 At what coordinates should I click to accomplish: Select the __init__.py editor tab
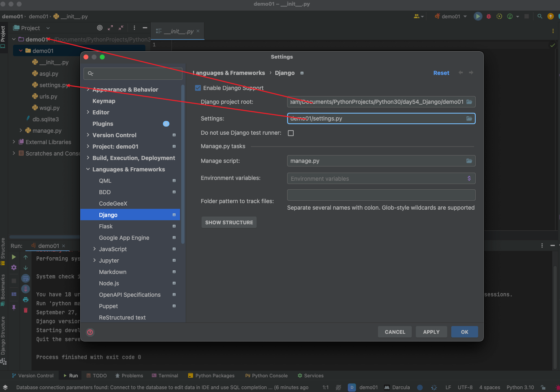178,31
